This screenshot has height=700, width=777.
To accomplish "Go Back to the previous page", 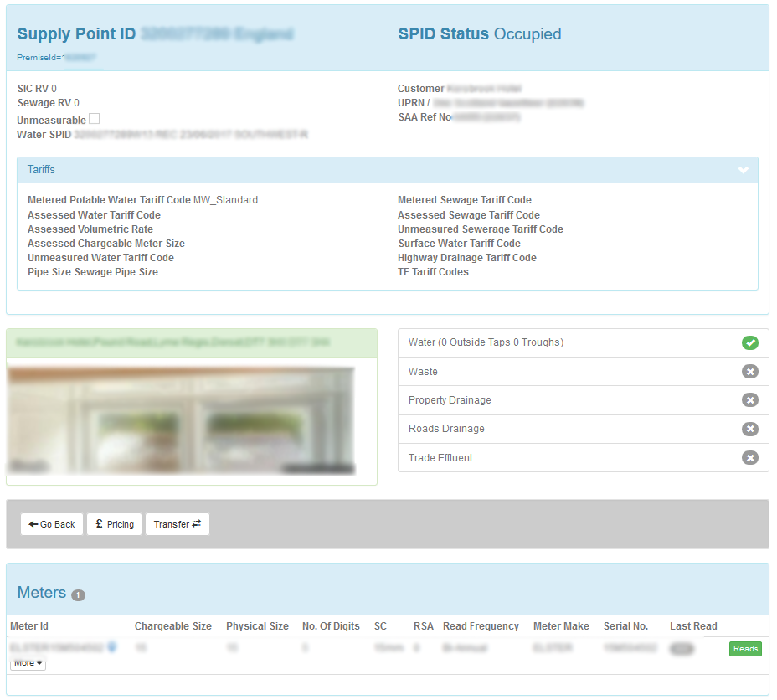I will coord(52,524).
